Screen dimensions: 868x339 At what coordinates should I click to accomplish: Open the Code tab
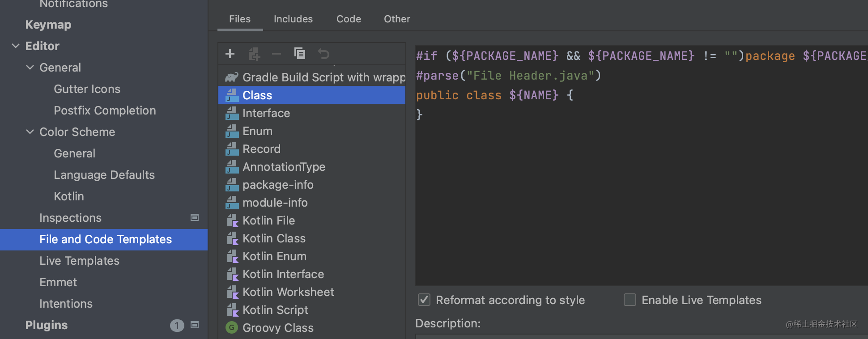pyautogui.click(x=349, y=19)
